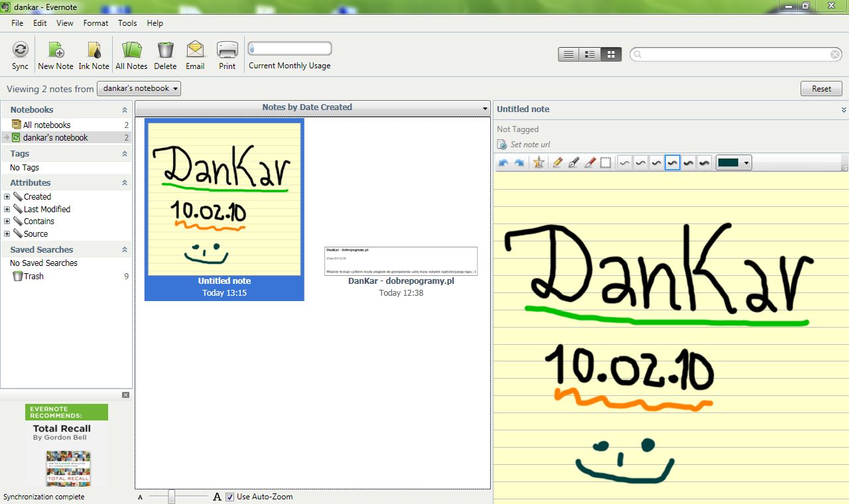The image size is (849, 504).
Task: Select the fifth stroke width
Action: pos(688,162)
